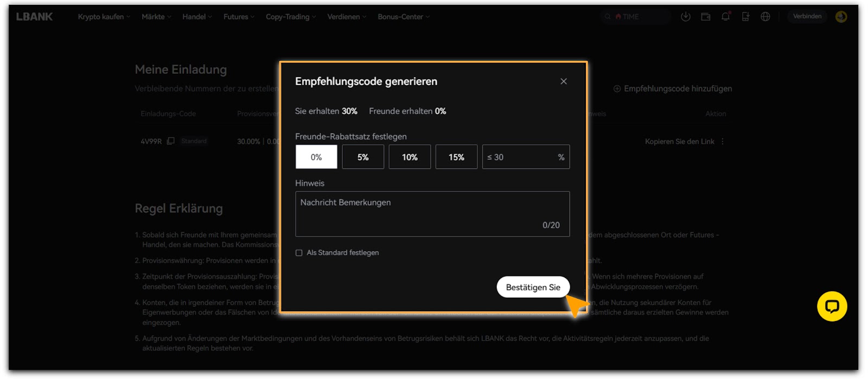The height and width of the screenshot is (379, 868).
Task: Enable Als Standard festlegen checkbox
Action: pos(299,253)
